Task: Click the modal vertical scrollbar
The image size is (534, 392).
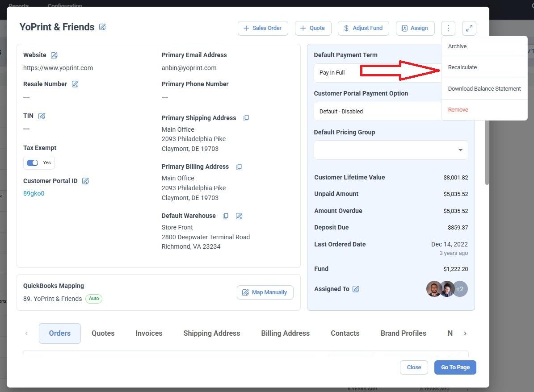Action: click(487, 152)
